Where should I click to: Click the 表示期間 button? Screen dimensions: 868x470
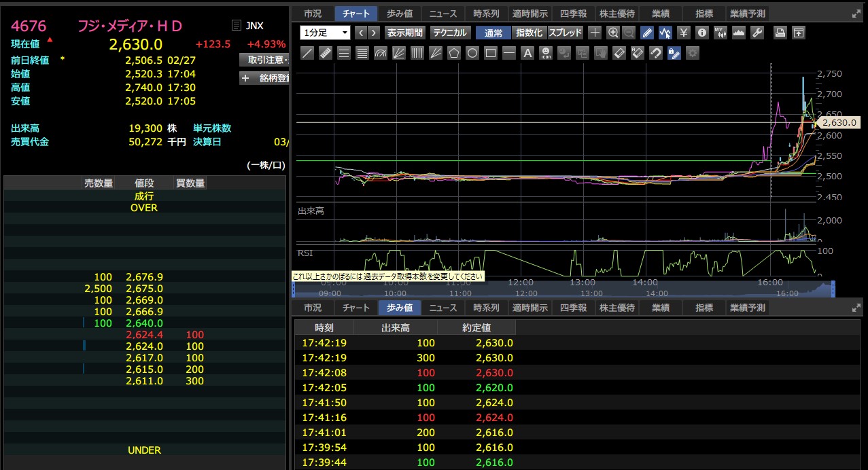point(404,33)
